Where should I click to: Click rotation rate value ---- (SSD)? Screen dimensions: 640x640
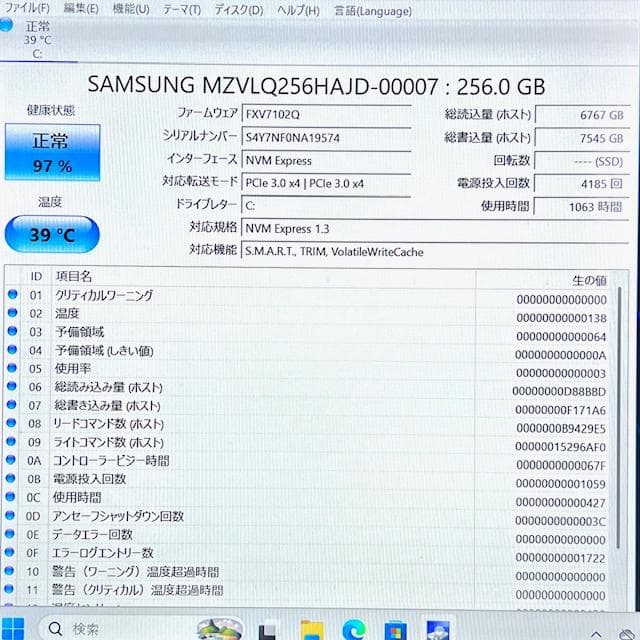[x=582, y=161]
